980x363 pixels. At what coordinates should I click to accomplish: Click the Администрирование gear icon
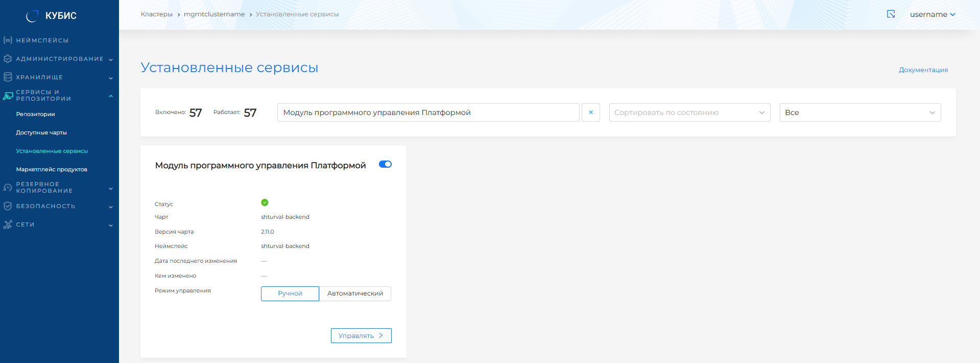pyautogui.click(x=8, y=59)
